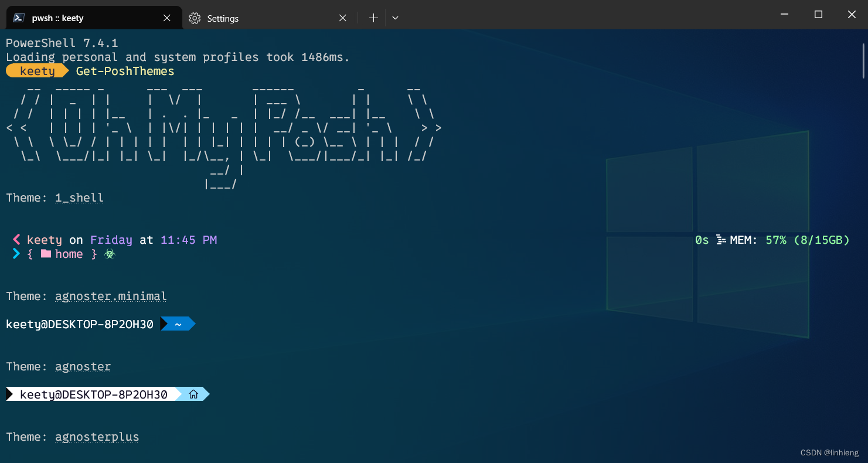
Task: Close the pwsh :: keety tab
Action: (x=167, y=18)
